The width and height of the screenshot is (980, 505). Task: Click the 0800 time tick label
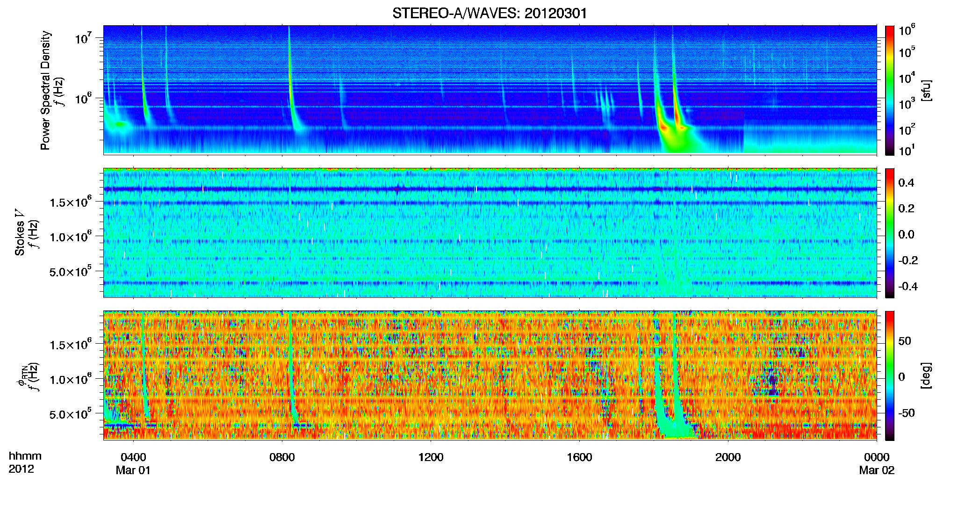[x=282, y=457]
